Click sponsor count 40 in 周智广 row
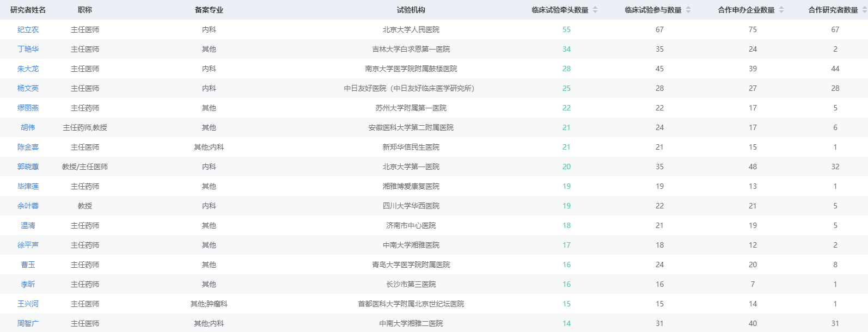 pyautogui.click(x=753, y=323)
